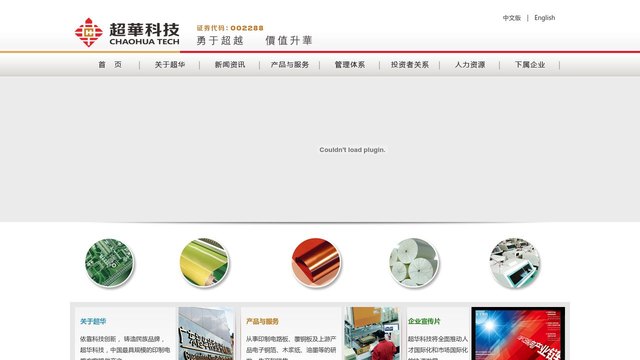Open the yellow laminate roll product circle
Viewport: 640px width, 360px height.
coord(204,263)
